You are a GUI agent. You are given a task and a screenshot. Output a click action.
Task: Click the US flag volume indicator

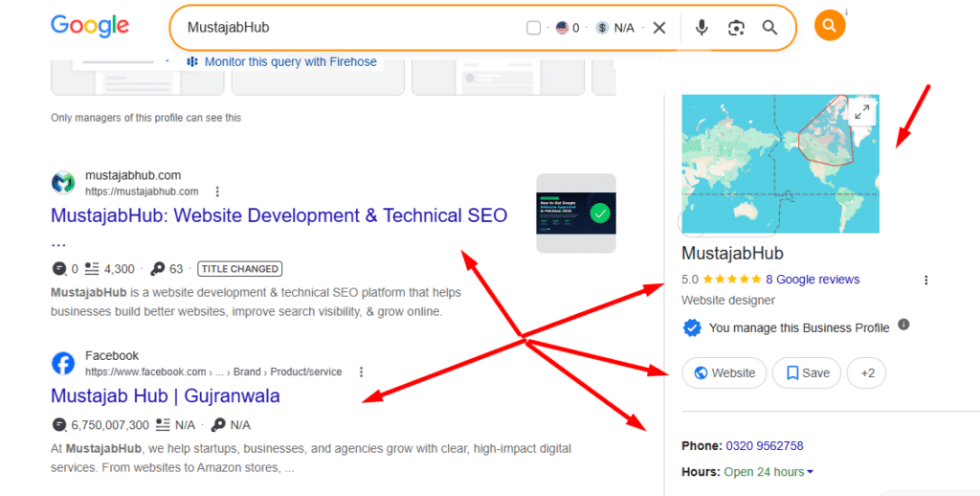(562, 28)
